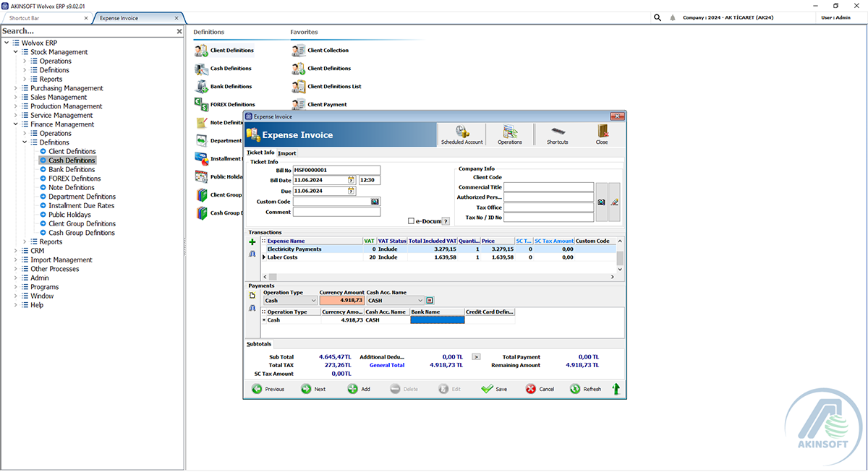
Task: Click the Currency Amount field
Action: (342, 300)
